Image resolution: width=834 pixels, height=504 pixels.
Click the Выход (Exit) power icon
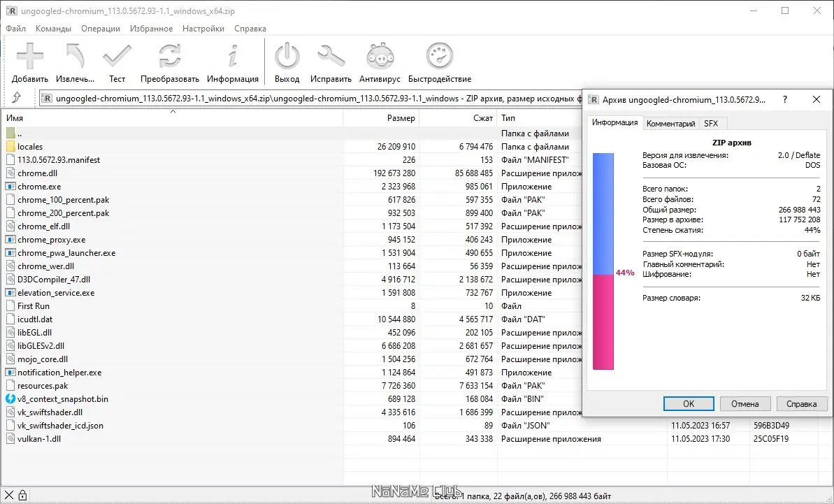[287, 56]
